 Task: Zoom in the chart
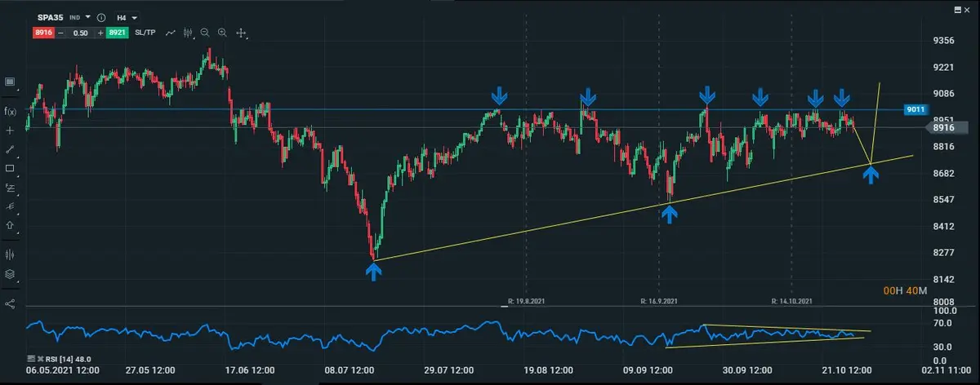222,33
